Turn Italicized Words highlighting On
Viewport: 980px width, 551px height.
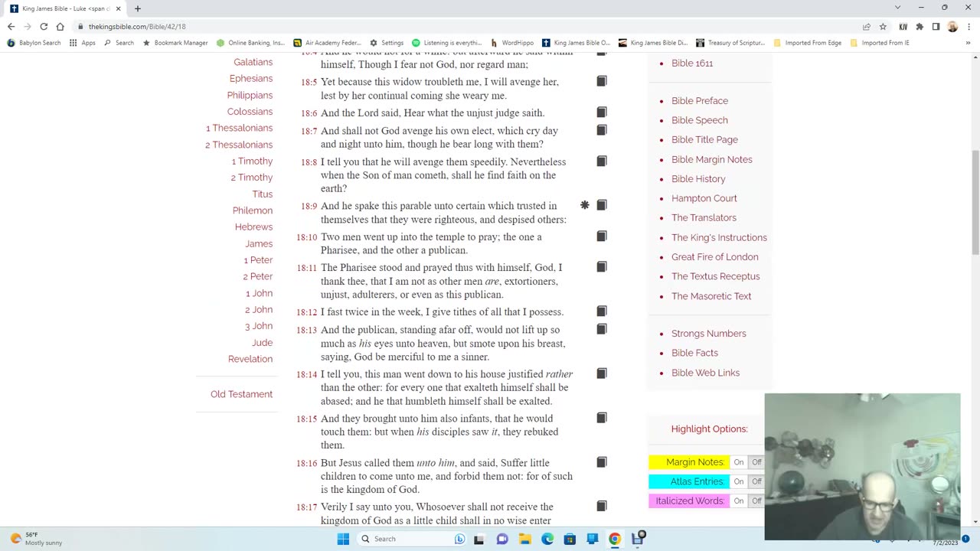pyautogui.click(x=738, y=500)
